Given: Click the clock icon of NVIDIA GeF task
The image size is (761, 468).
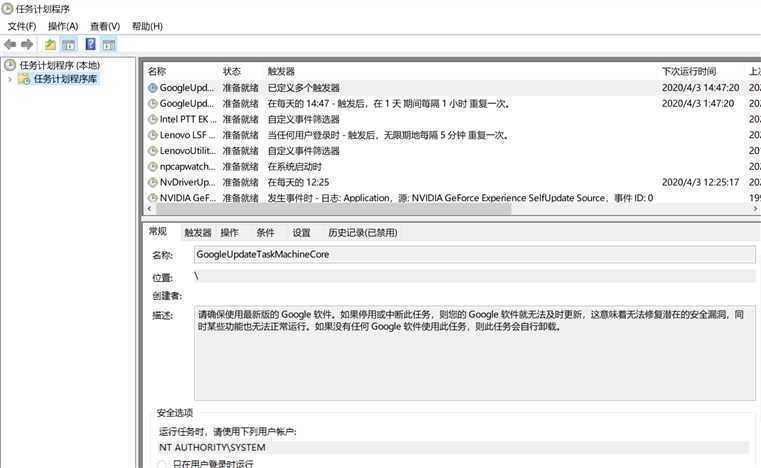Looking at the screenshot, I should (x=152, y=198).
